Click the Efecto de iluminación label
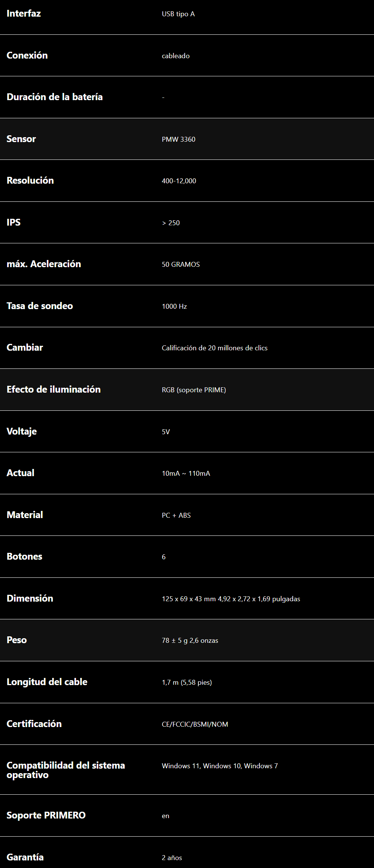The height and width of the screenshot is (868, 374). tap(54, 390)
